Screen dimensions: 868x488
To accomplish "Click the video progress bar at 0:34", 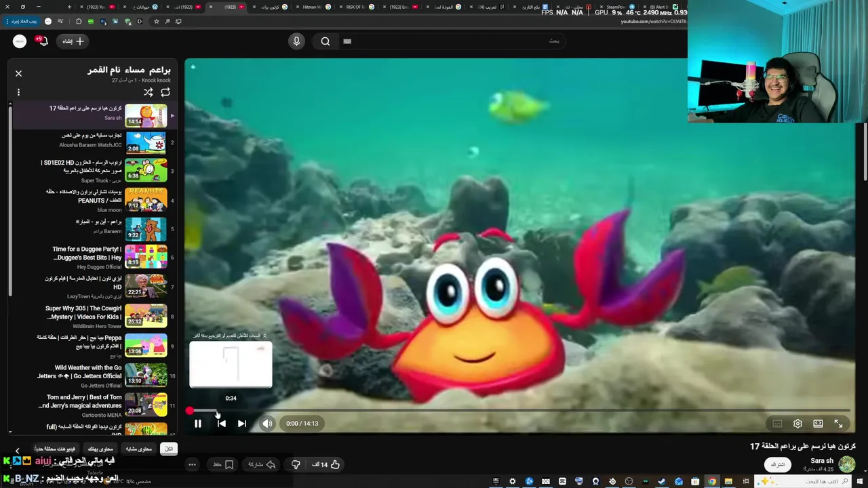I will click(217, 411).
